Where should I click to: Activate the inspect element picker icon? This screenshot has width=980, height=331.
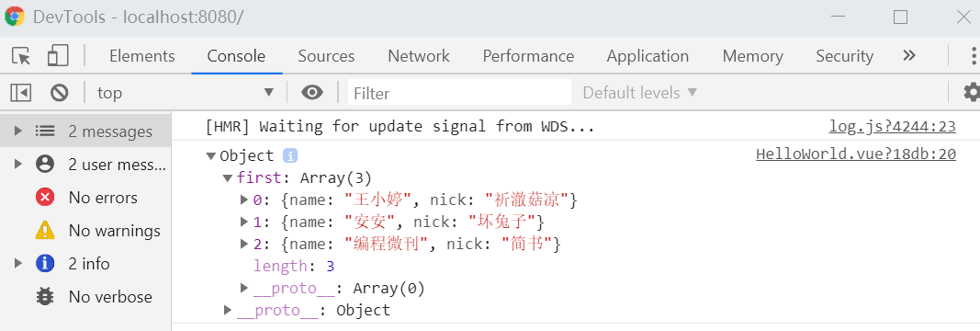[21, 56]
